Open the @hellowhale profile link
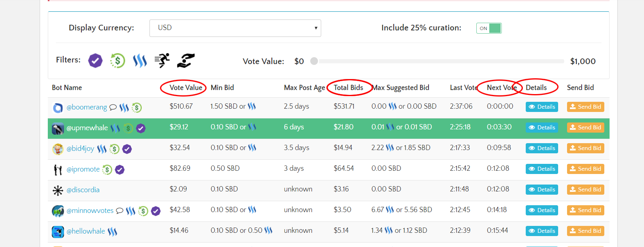Screen dimensions: 644x247 point(85,231)
